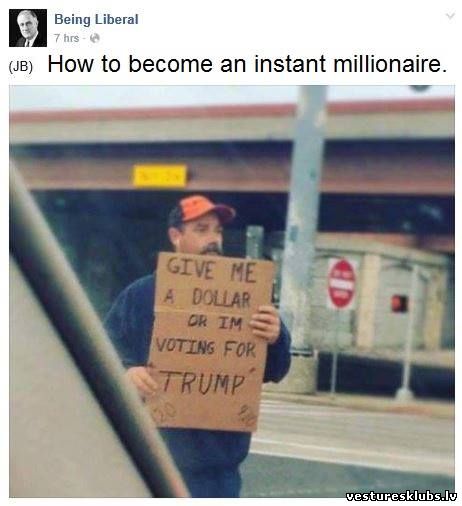The image size is (462, 506).
Task: Click the red signal light on the building
Action: point(399,303)
